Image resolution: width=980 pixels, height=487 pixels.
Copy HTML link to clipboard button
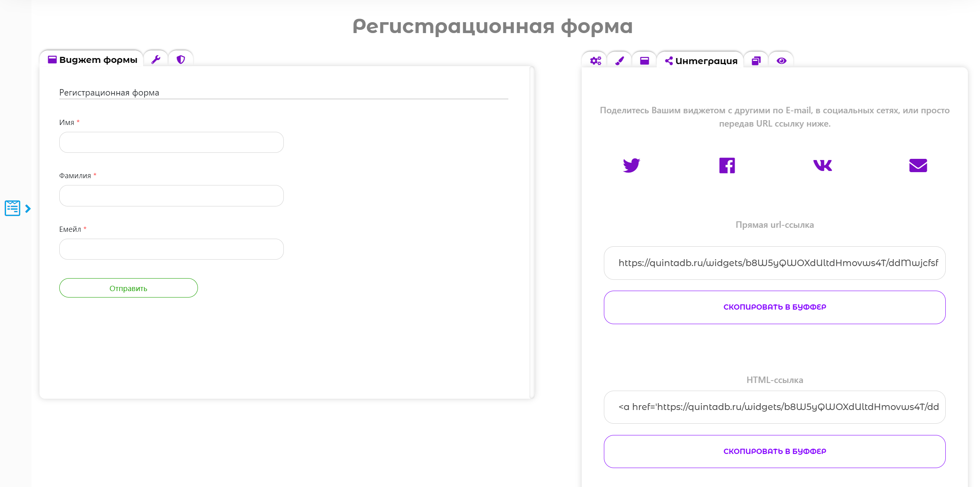[x=774, y=452]
